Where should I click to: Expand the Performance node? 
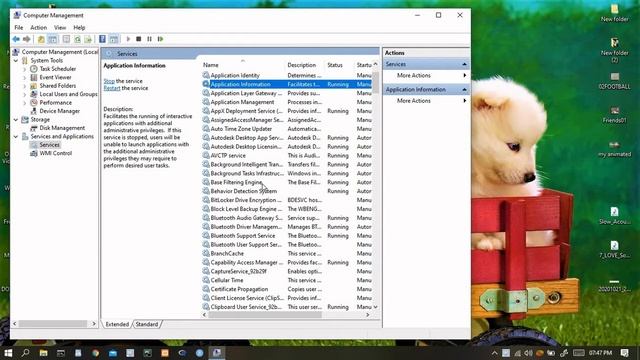point(24,102)
